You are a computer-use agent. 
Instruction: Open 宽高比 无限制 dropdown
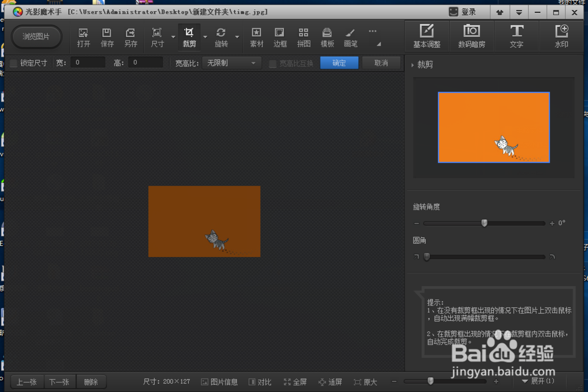click(x=230, y=63)
